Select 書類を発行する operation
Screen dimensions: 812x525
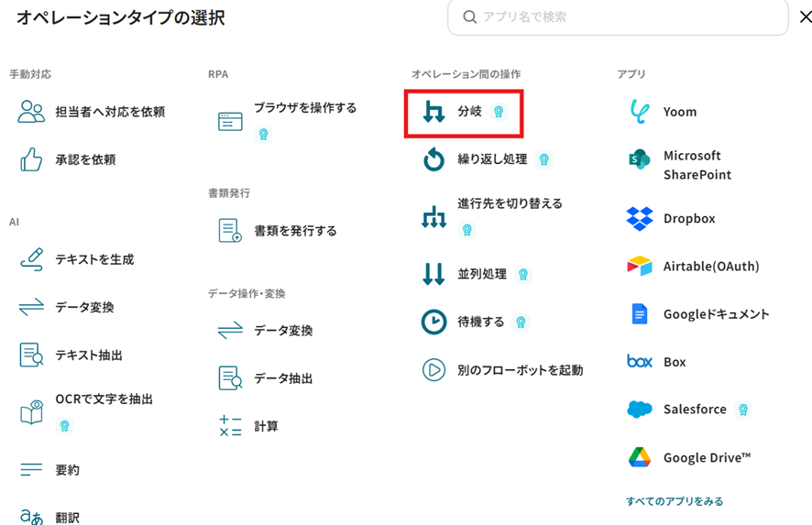[x=278, y=230]
